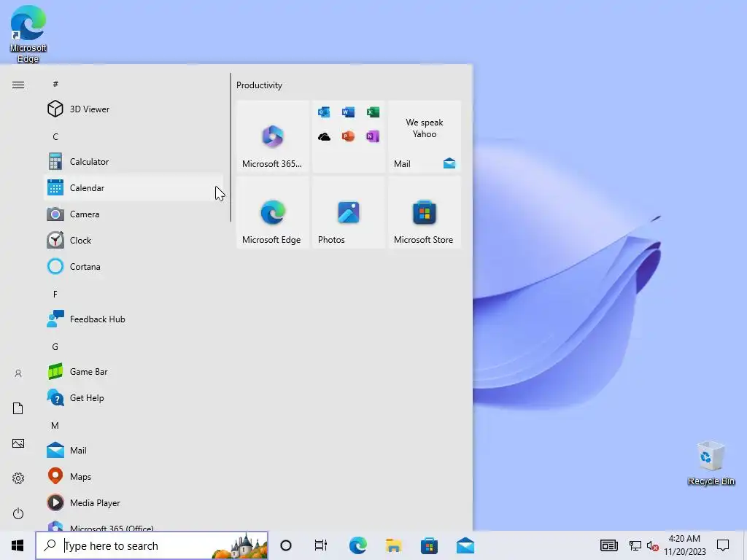Start Cortana from the app list
Image resolution: width=747 pixels, height=560 pixels.
133,266
